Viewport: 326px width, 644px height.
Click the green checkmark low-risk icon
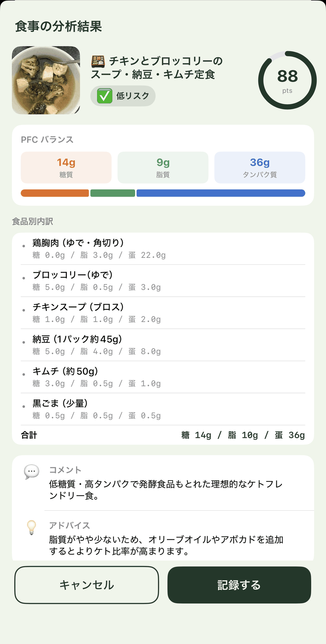(105, 96)
